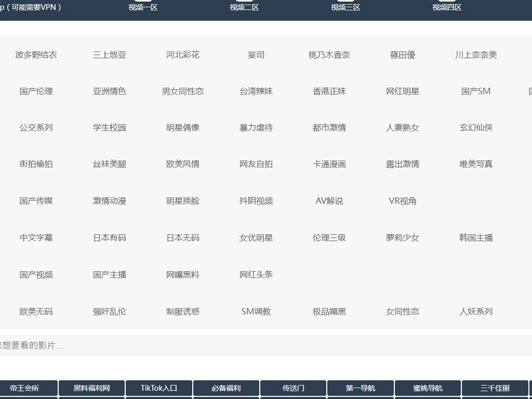The width and height of the screenshot is (532, 399).
Task: Switch to the 视频二区 tab
Action: tap(244, 7)
